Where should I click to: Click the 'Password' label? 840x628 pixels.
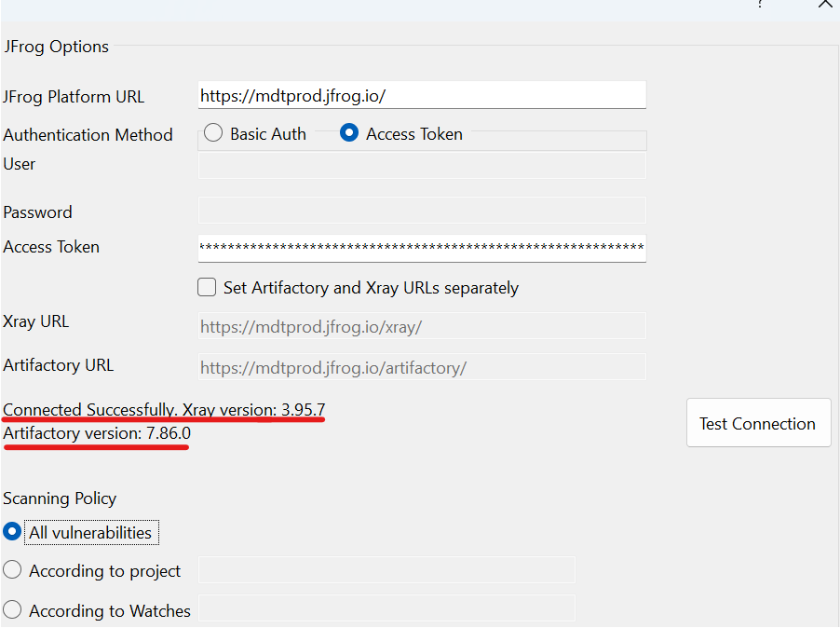pyautogui.click(x=37, y=212)
